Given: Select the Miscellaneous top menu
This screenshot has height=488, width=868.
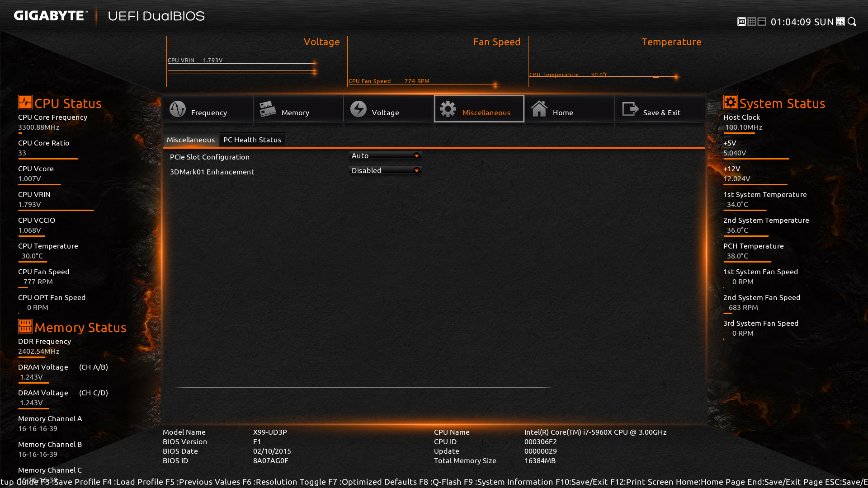Looking at the screenshot, I should click(479, 109).
